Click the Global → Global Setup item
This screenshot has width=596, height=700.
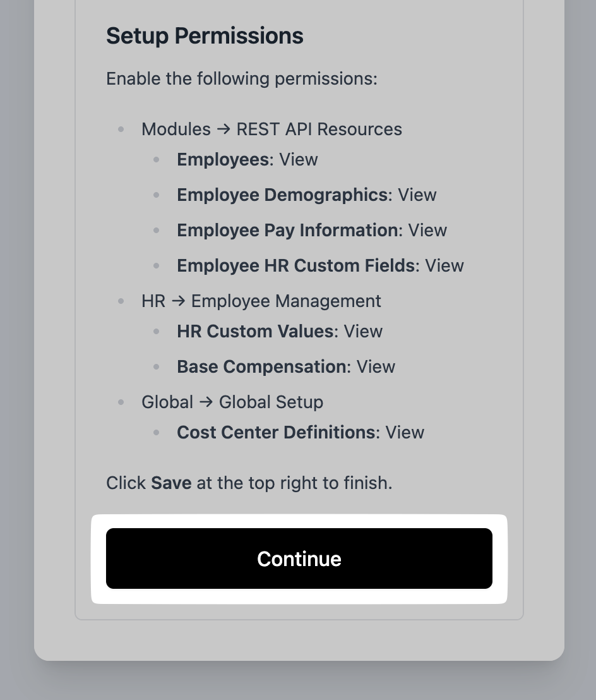coord(232,402)
